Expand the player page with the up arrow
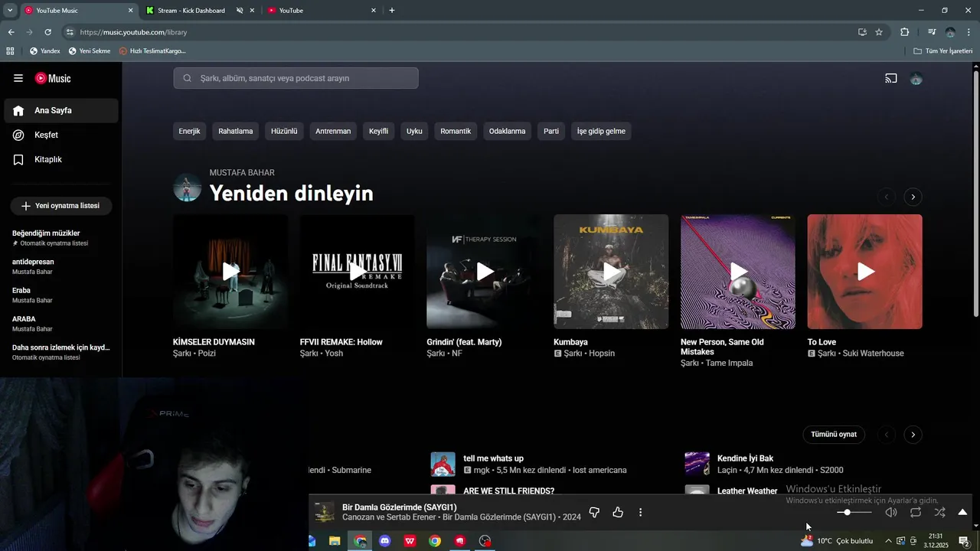 point(962,512)
